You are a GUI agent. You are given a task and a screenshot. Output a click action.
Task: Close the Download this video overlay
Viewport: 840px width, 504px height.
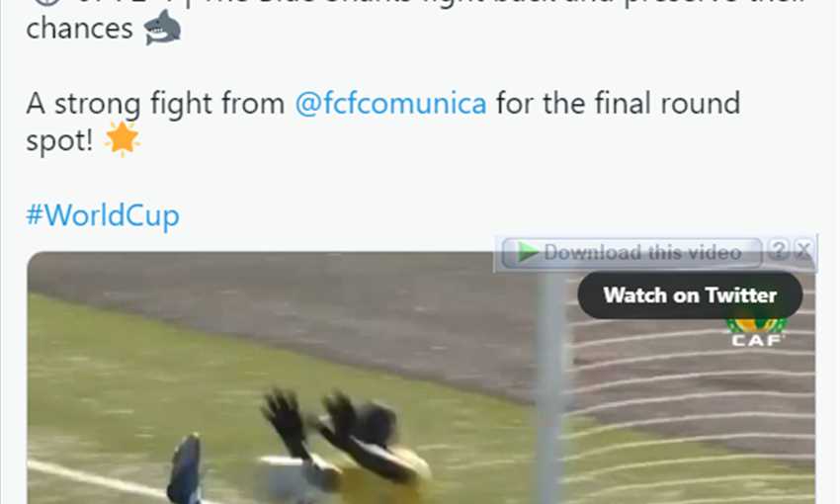[803, 250]
